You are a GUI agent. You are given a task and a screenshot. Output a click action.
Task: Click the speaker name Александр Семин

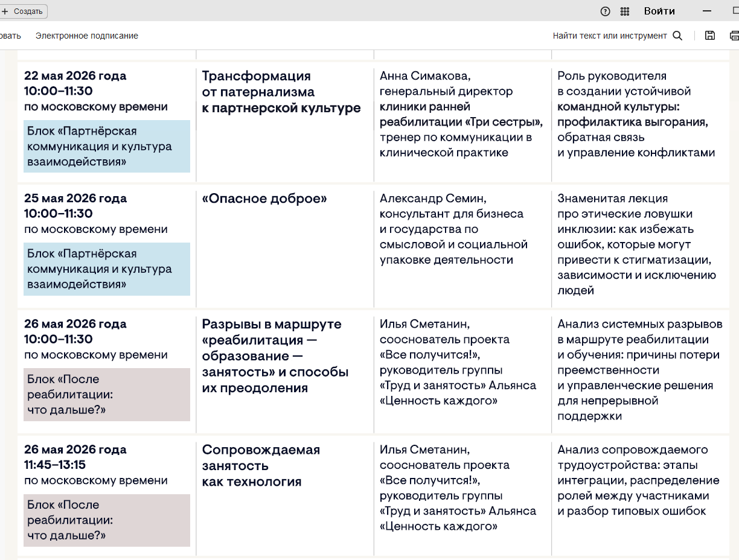coord(433,199)
